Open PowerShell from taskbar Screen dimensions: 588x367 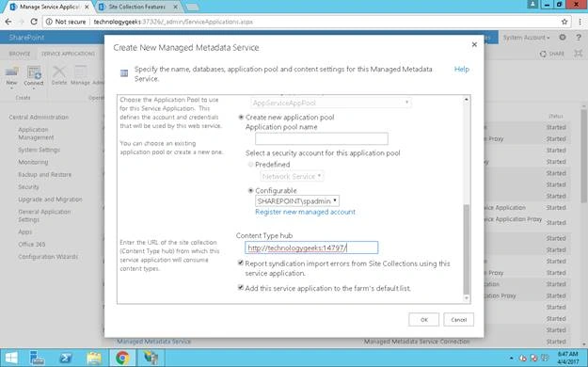pos(66,358)
